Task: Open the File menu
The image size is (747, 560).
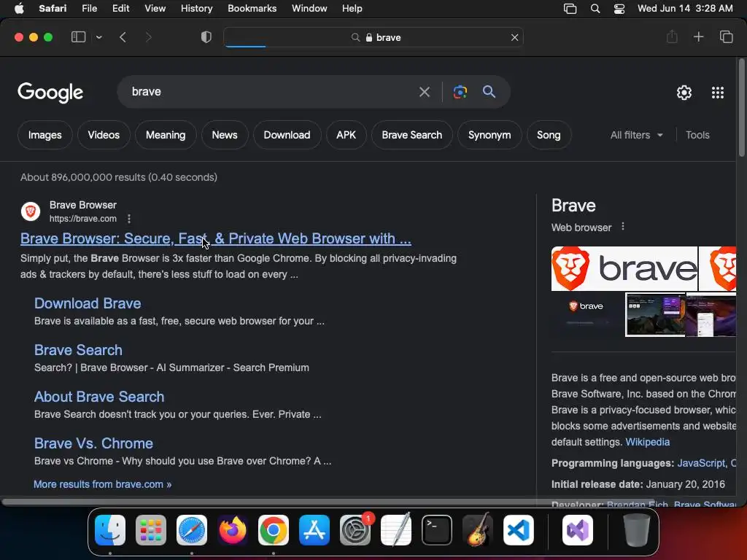Action: tap(89, 9)
